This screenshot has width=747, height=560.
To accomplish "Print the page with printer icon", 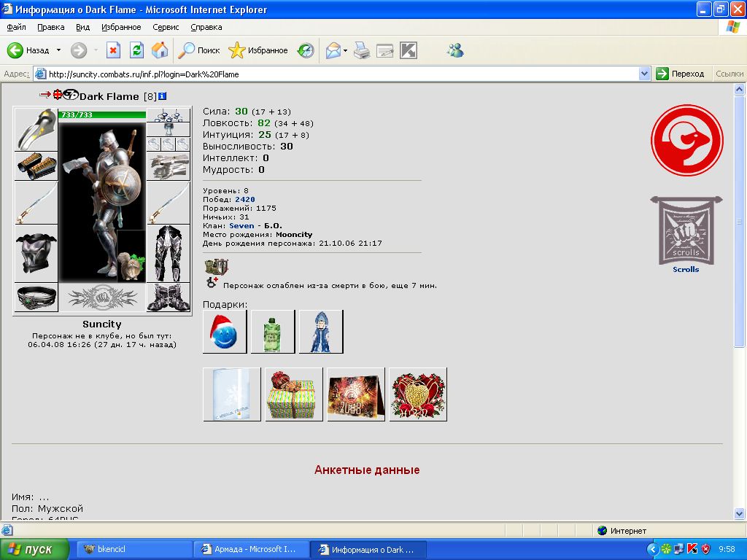I will click(362, 50).
